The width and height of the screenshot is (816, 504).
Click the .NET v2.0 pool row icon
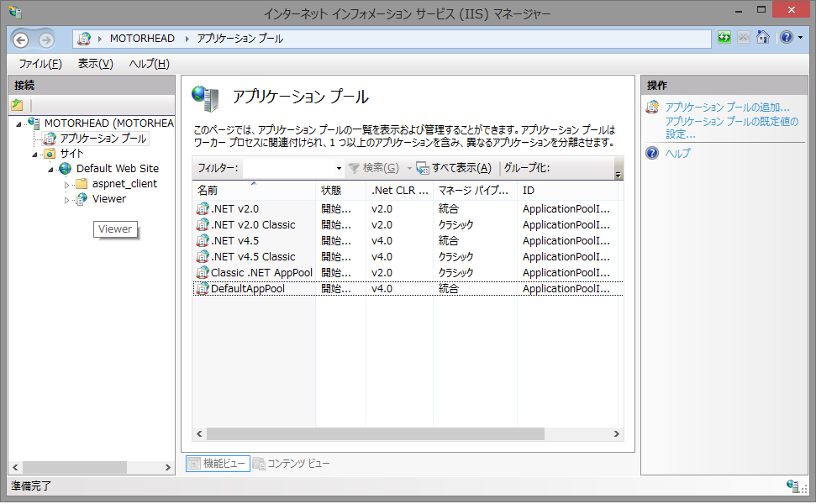click(202, 209)
